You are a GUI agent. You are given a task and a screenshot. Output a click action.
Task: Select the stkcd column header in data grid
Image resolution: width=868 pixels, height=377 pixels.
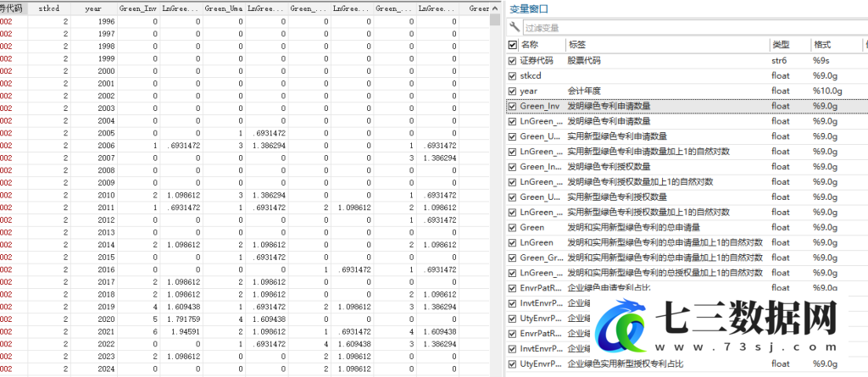48,8
